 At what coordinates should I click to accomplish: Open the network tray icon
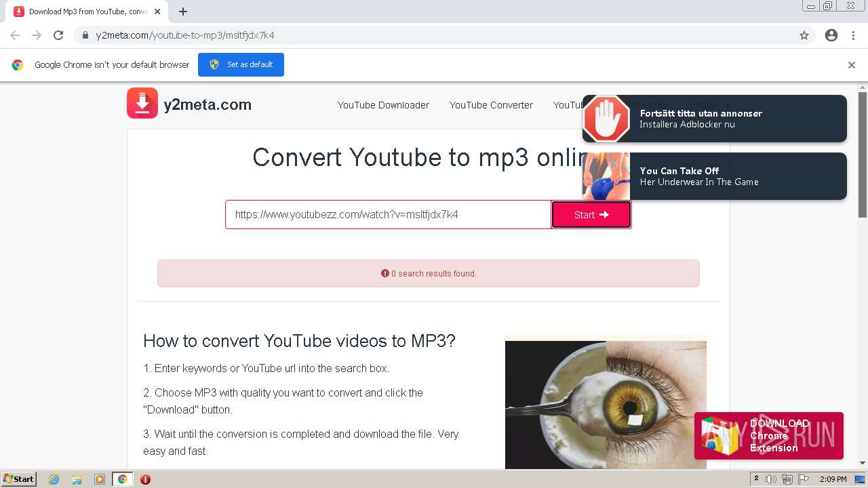click(x=787, y=479)
